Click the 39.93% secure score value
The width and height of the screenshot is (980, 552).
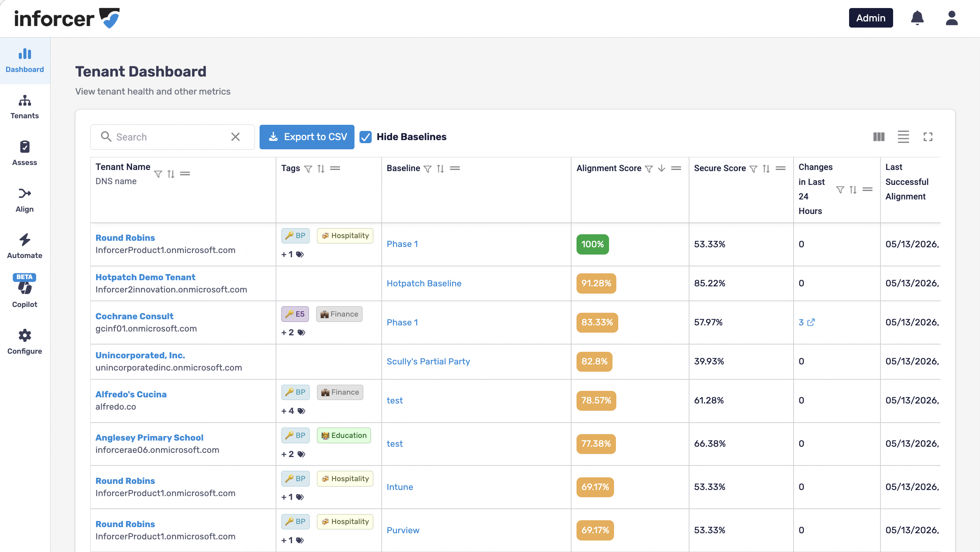pos(709,361)
